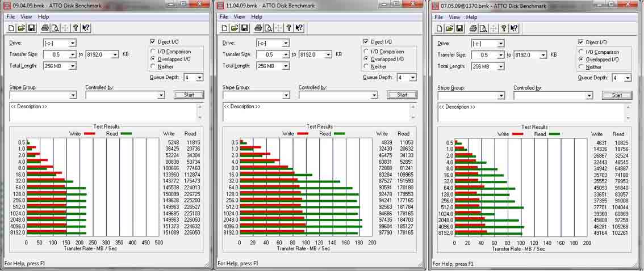644x271 pixels.
Task: Toggle Direct I/O checkbox in 09.04.09.bmk window
Action: click(x=153, y=42)
